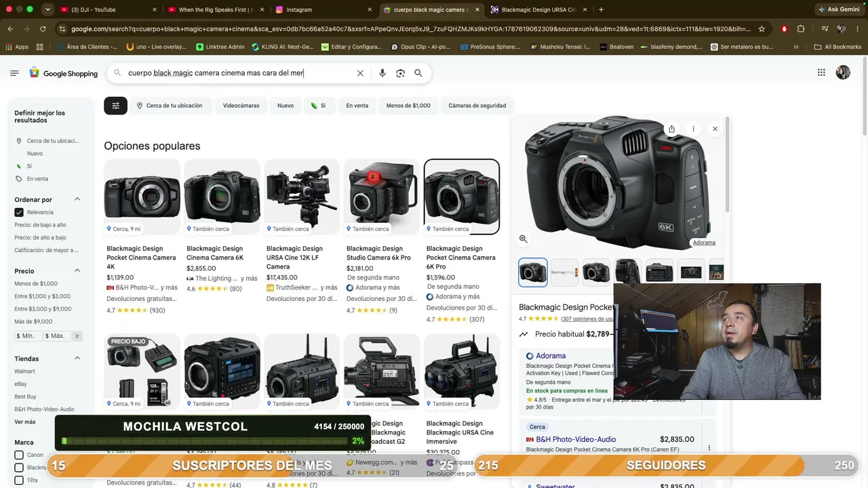Switch to the Blackmagic Design URSA Cine tab
Screen dimensions: 868x488
[538, 9]
